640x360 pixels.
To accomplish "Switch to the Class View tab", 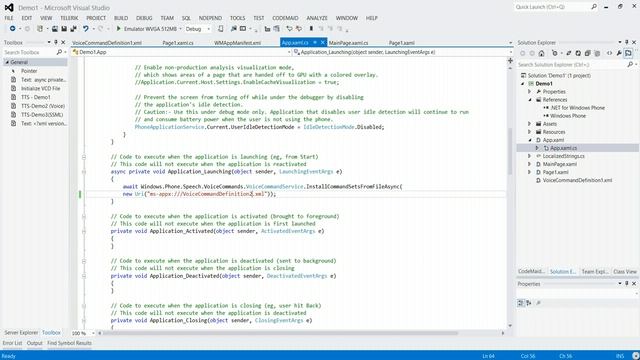I will coord(625,271).
